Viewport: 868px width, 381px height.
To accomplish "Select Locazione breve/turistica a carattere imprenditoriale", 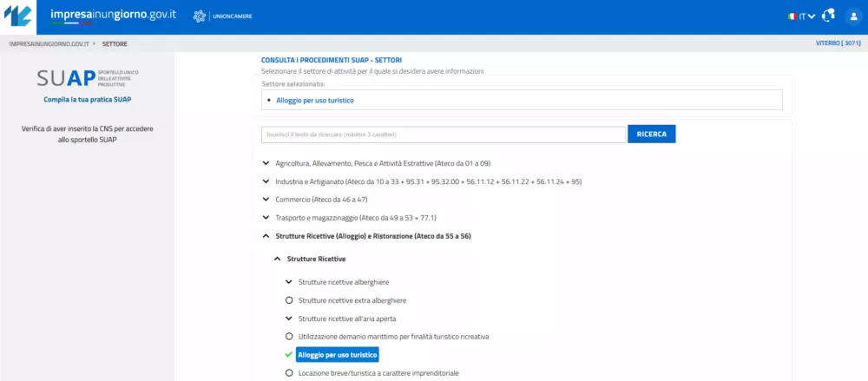I will pos(289,373).
